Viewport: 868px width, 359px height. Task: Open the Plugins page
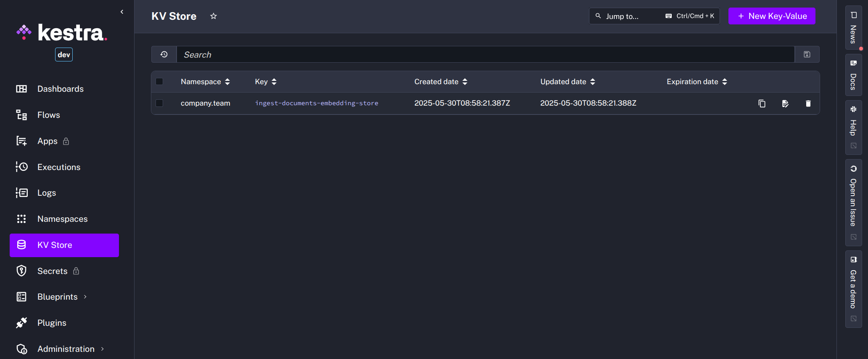tap(64, 323)
